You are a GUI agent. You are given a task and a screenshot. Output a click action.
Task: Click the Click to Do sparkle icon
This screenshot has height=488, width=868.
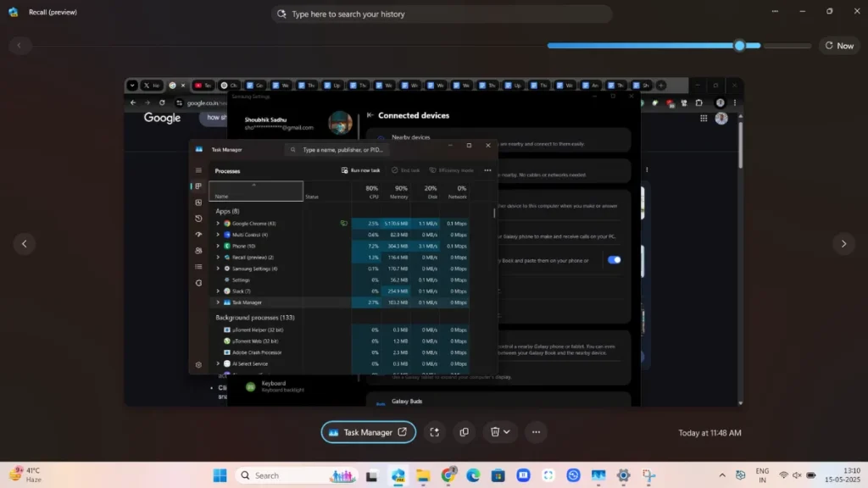point(435,432)
